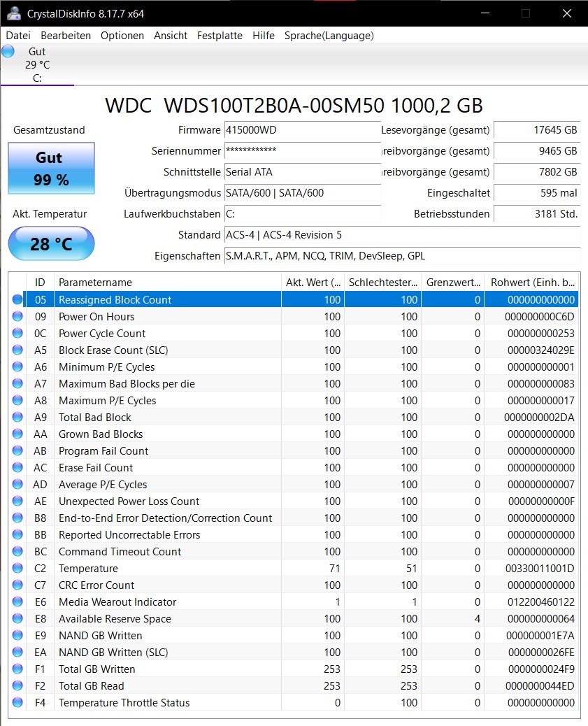Minimize the CrystalDiskInfo window
This screenshot has width=588, height=726.
point(485,13)
